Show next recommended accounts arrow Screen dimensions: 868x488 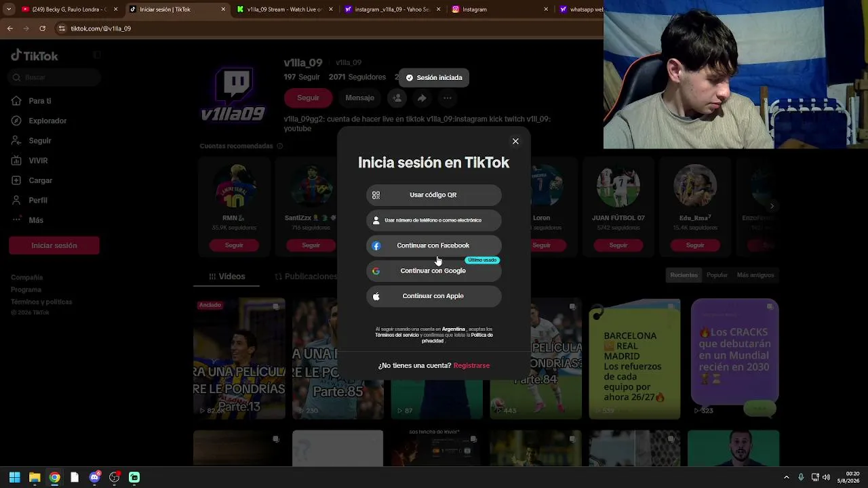pyautogui.click(x=772, y=206)
